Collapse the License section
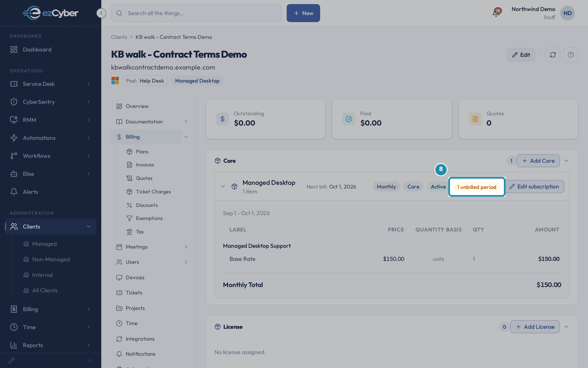Image resolution: width=588 pixels, height=368 pixels. (x=566, y=327)
